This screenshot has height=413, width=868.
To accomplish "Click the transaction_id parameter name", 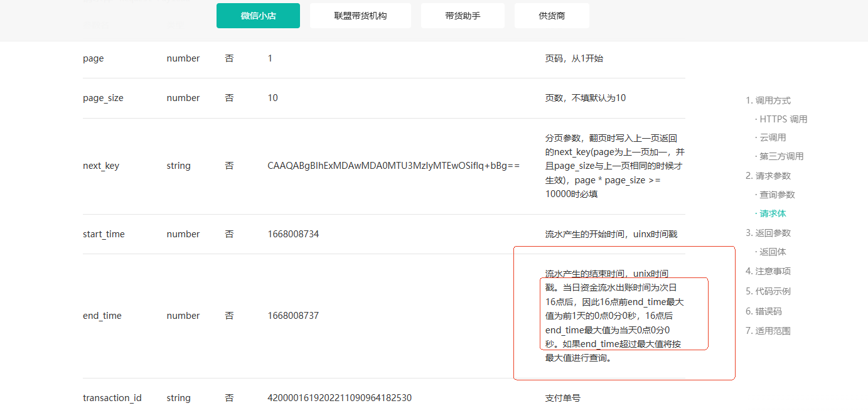I will pyautogui.click(x=112, y=398).
